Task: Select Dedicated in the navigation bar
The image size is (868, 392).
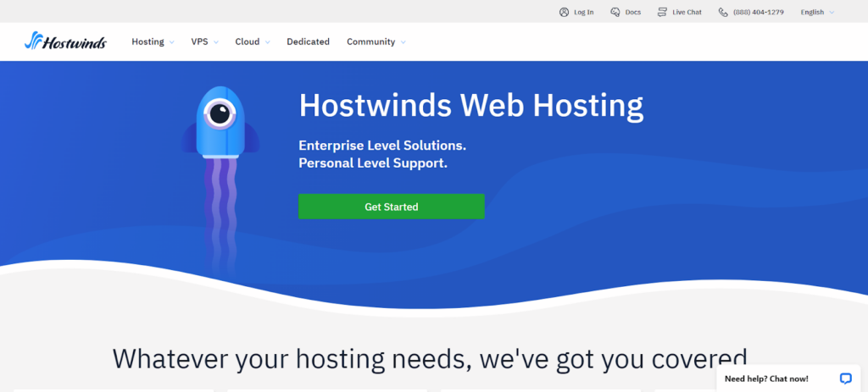Action: [x=308, y=41]
